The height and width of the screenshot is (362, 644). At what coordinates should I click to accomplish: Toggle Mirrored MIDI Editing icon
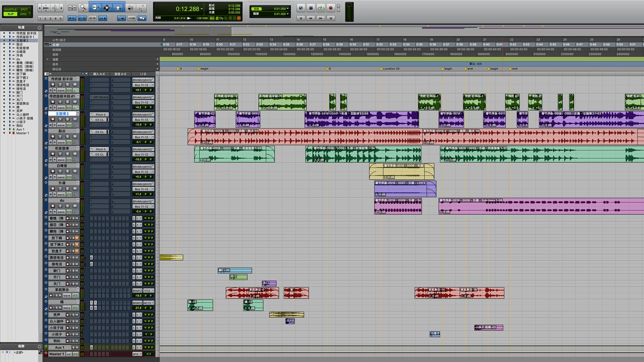pyautogui.click(x=131, y=18)
